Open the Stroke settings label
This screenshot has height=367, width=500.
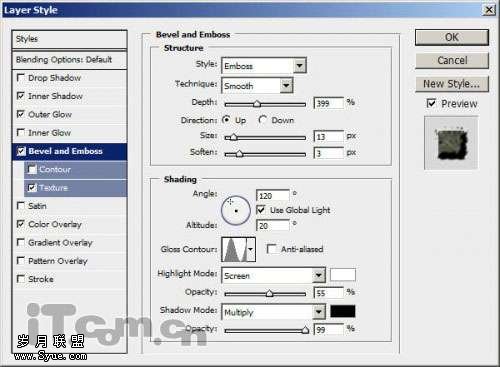[41, 279]
